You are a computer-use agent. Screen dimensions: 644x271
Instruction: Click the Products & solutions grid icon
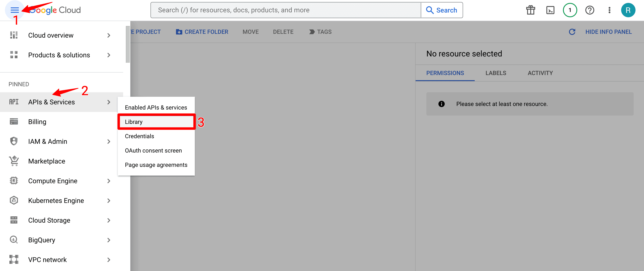(14, 55)
